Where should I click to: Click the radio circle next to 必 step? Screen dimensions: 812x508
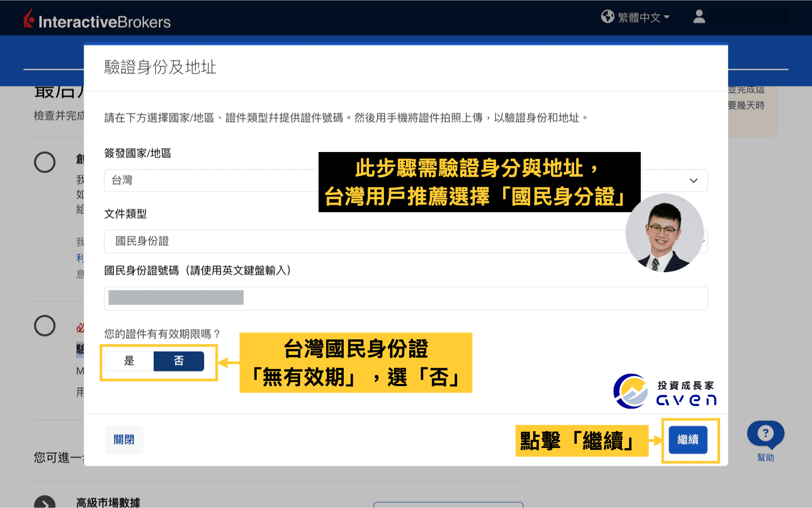(x=45, y=326)
